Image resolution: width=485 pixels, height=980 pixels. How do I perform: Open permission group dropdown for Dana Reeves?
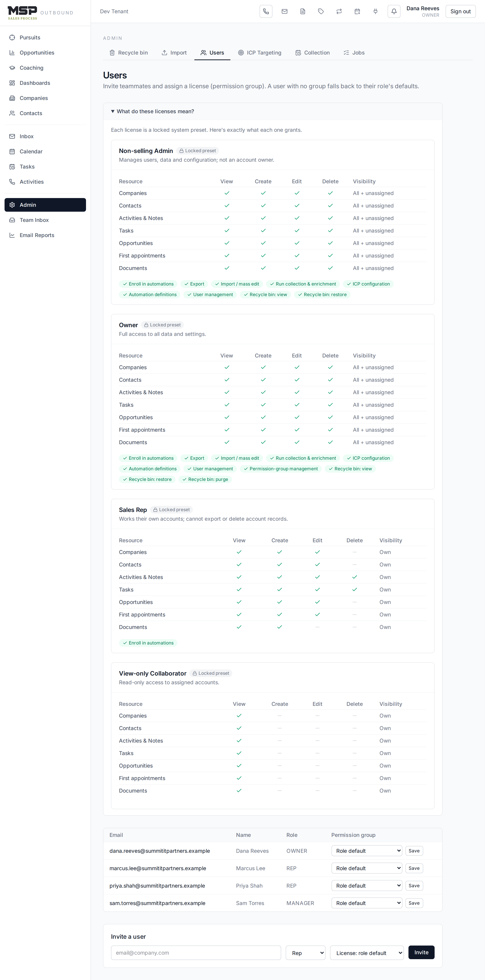(x=367, y=851)
